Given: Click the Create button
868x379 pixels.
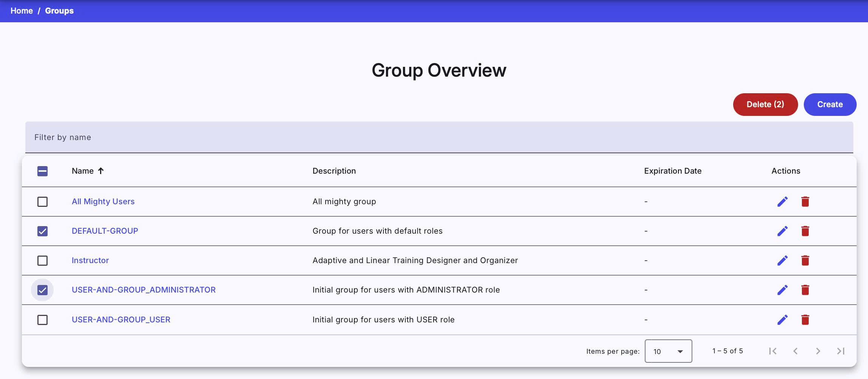Looking at the screenshot, I should (829, 105).
